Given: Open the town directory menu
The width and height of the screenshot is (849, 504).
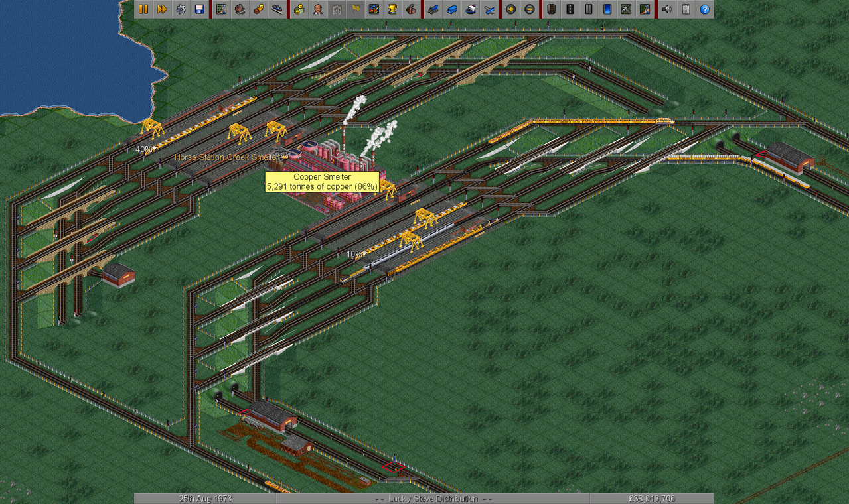Looking at the screenshot, I should click(240, 9).
